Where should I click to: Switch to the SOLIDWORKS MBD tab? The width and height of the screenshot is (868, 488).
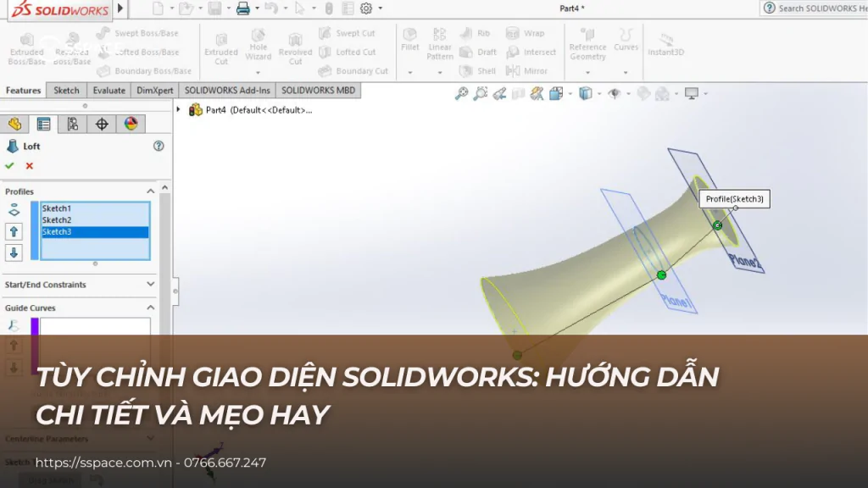[x=319, y=90]
